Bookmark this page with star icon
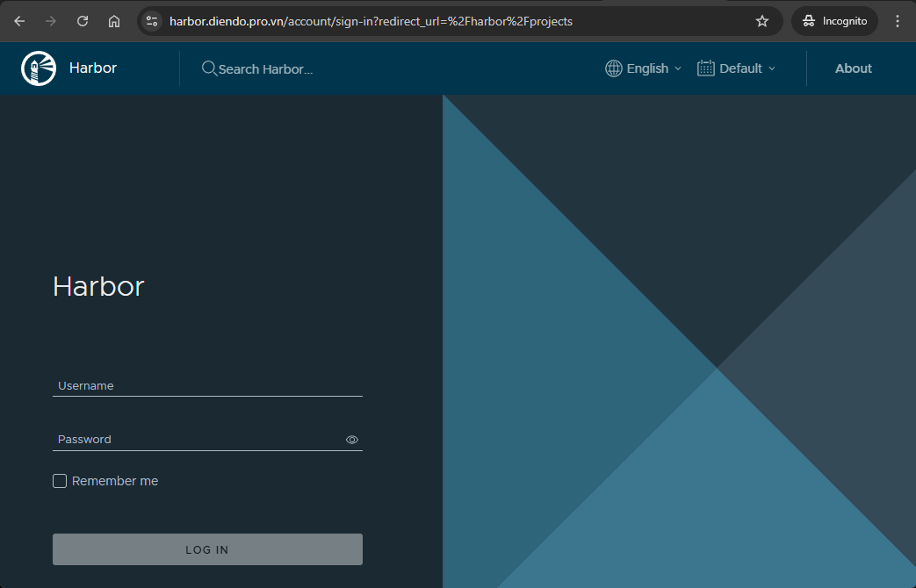The height and width of the screenshot is (588, 916). [x=762, y=21]
